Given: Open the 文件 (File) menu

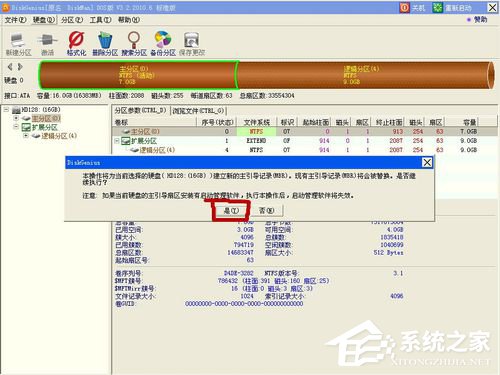Looking at the screenshot, I should [x=15, y=20].
